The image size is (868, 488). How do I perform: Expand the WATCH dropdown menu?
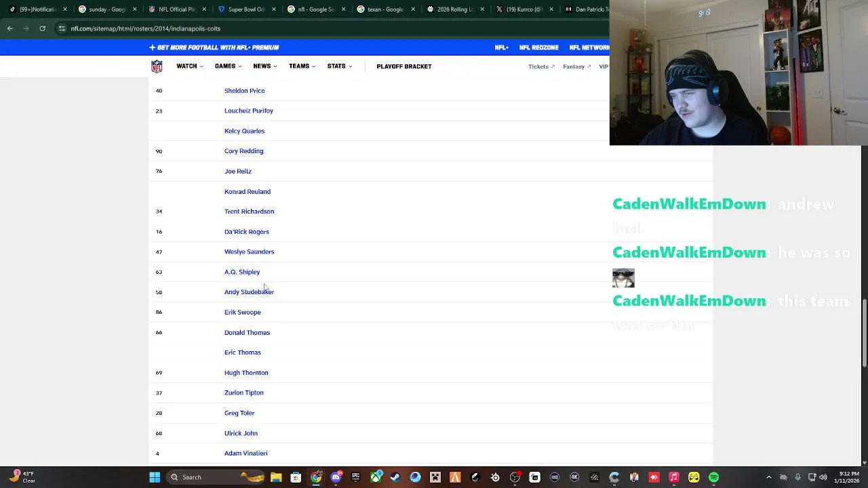point(190,66)
